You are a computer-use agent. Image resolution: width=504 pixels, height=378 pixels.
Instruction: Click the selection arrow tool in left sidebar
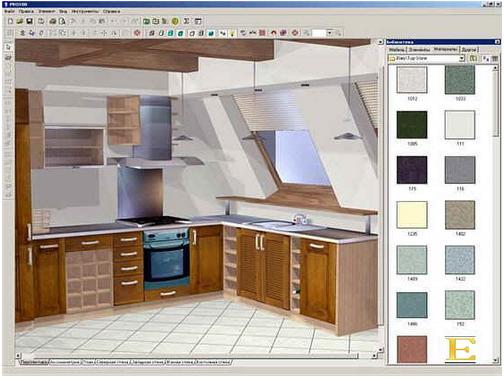coord(8,47)
